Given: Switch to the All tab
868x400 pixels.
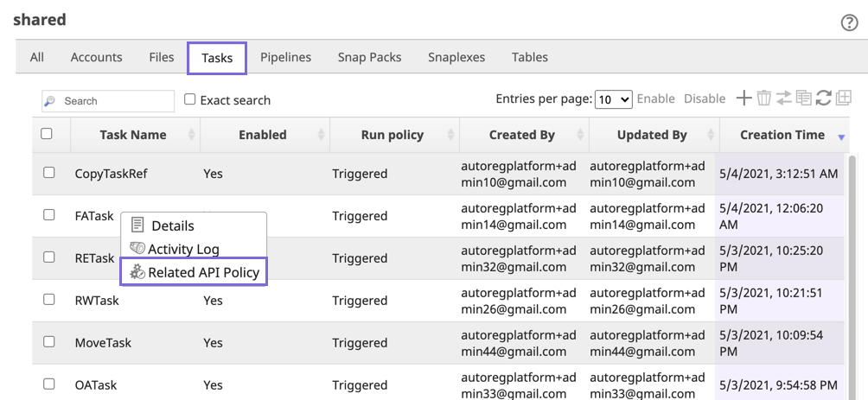Looking at the screenshot, I should point(37,57).
